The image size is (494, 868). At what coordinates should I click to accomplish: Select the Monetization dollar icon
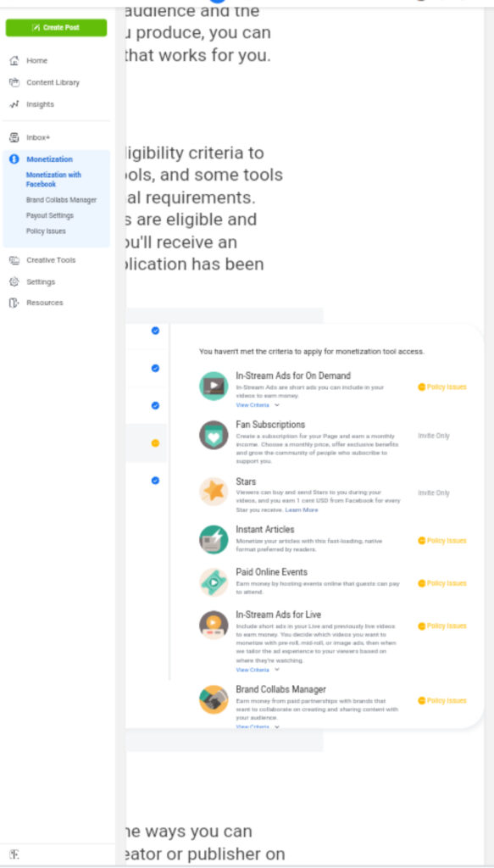click(x=14, y=159)
